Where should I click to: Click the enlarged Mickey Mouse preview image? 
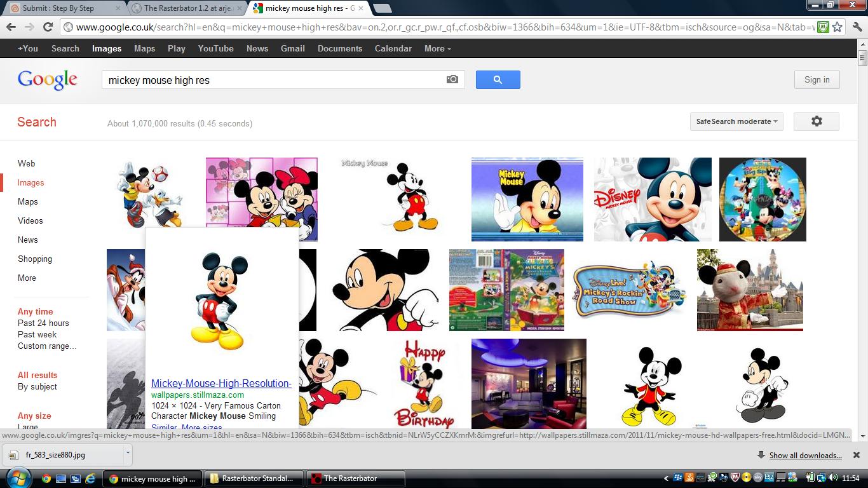click(x=220, y=301)
